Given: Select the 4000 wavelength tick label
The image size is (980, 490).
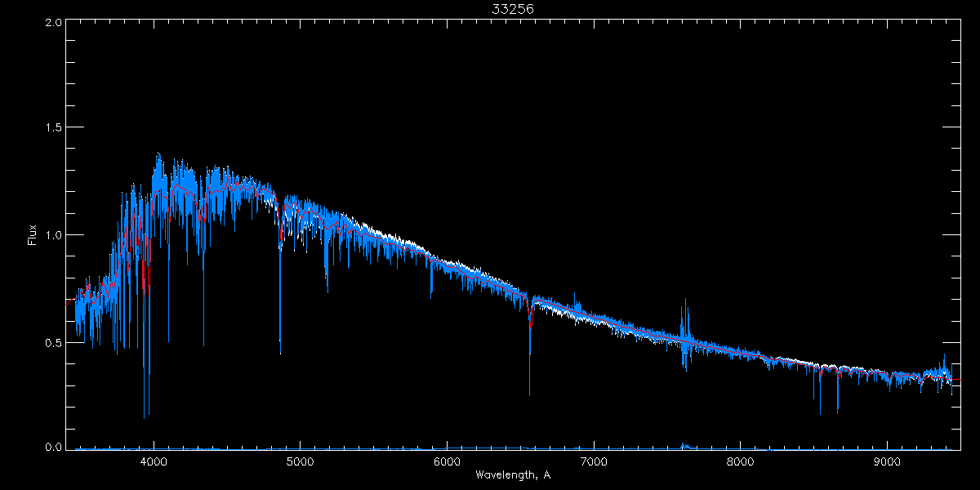Looking at the screenshot, I should pyautogui.click(x=154, y=461).
